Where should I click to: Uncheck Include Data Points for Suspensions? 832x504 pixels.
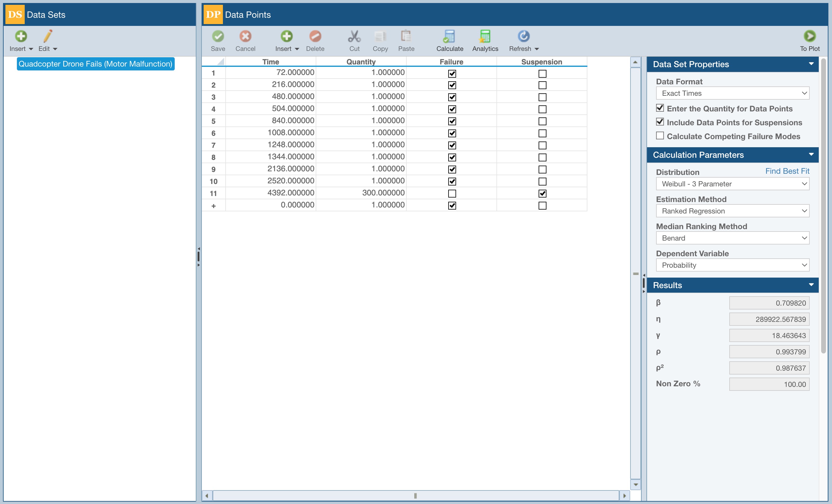(x=660, y=122)
